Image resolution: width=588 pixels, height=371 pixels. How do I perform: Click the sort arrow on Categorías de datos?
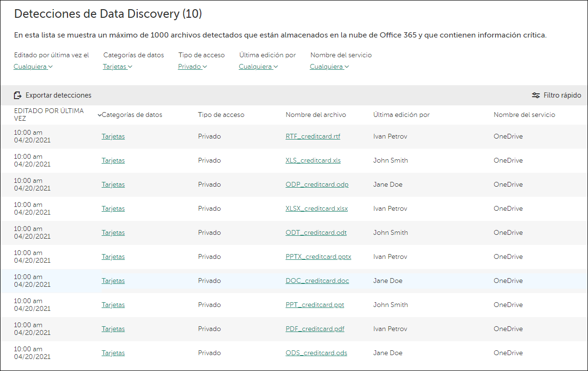point(100,115)
